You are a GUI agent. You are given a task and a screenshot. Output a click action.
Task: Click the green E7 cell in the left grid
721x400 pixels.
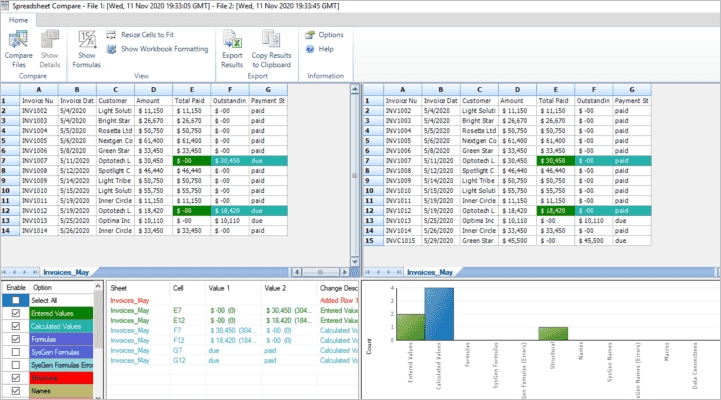point(192,161)
